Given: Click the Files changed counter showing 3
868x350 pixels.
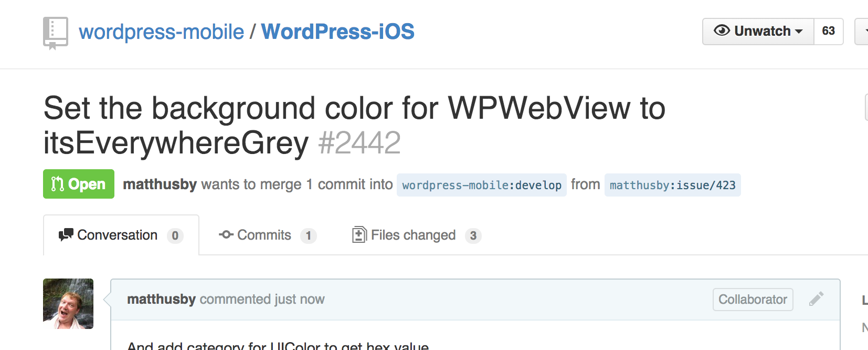Looking at the screenshot, I should [473, 236].
